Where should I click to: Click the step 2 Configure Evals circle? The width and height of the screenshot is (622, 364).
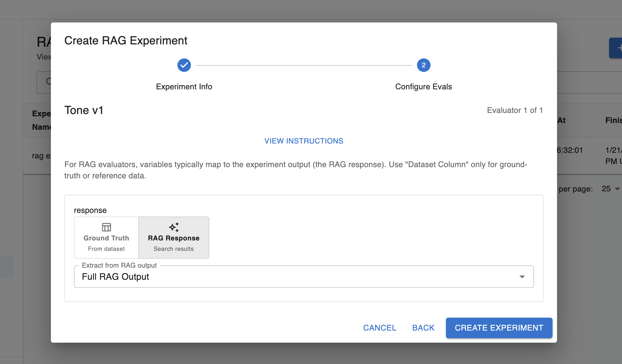point(423,65)
